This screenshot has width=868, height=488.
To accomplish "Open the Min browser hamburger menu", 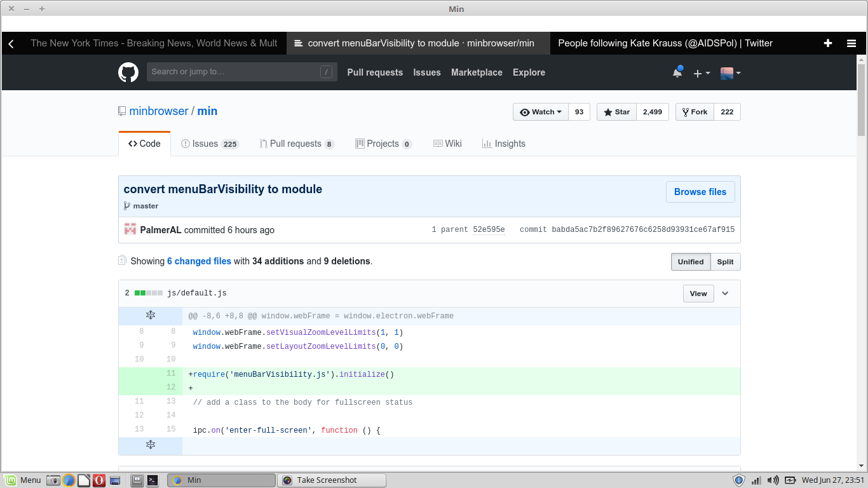I will (851, 43).
